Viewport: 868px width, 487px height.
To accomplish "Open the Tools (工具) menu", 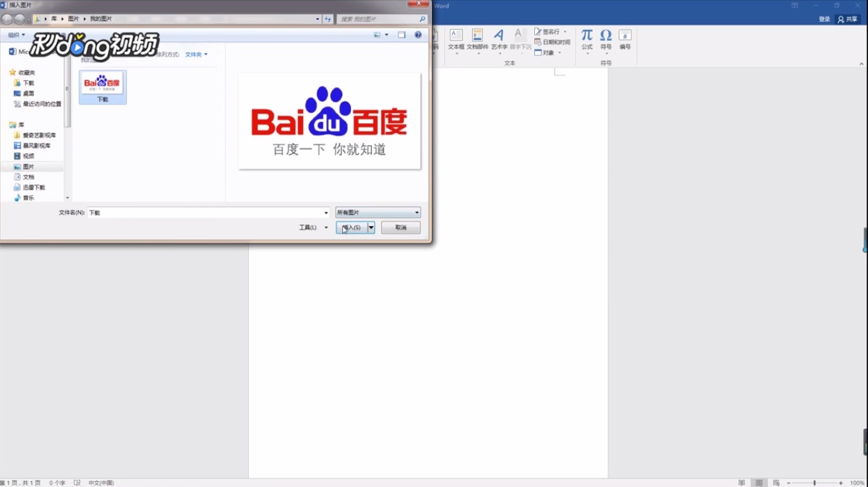I will pos(313,227).
